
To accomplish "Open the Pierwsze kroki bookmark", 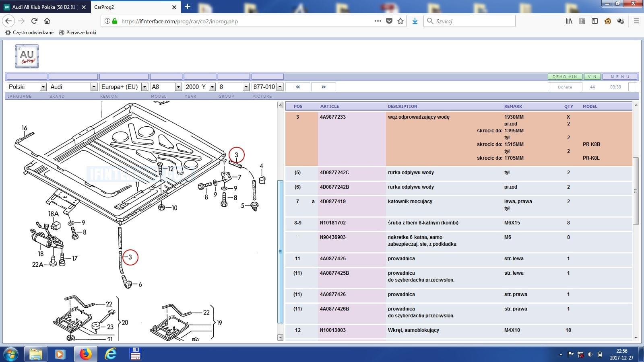I will point(77,33).
